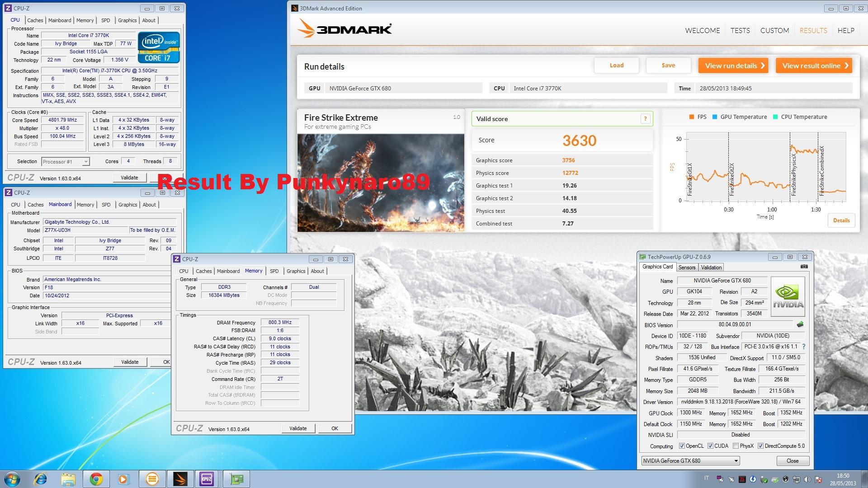The width and height of the screenshot is (868, 488).
Task: Click the black stopwatch tray icon
Action: click(785, 479)
